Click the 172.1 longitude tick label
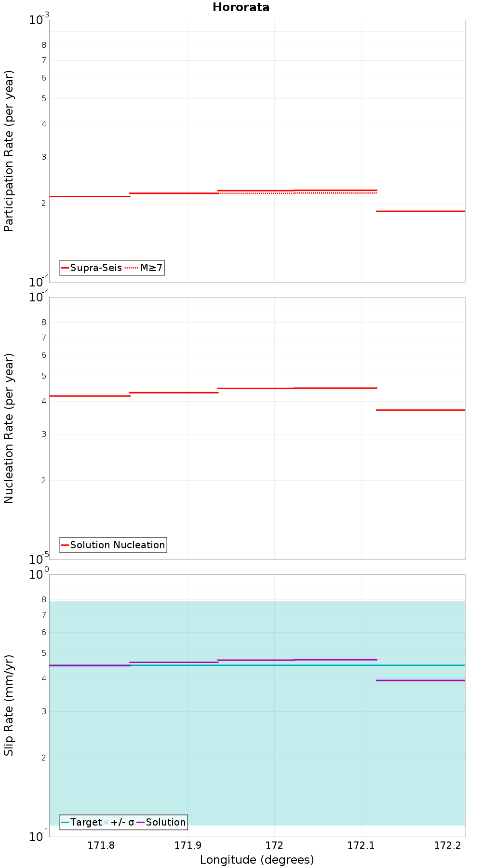This screenshot has width=482, height=868. point(361,845)
